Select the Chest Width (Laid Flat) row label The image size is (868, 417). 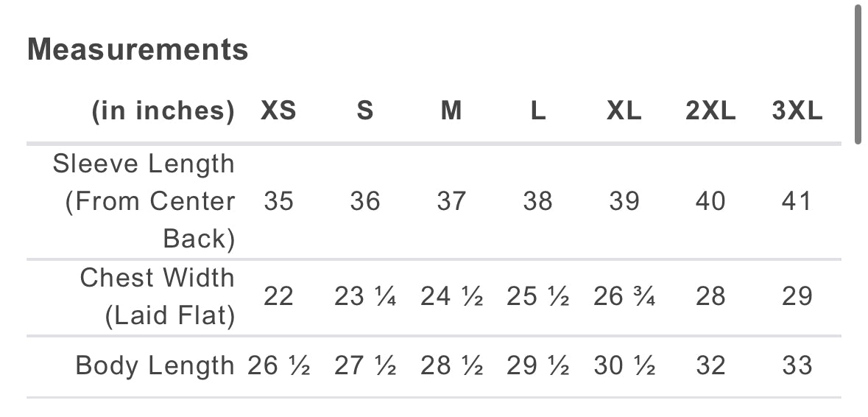(157, 297)
